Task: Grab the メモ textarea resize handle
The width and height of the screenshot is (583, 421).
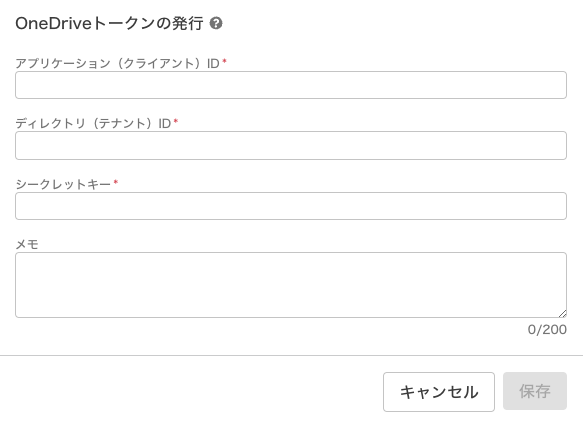Action: pos(563,314)
